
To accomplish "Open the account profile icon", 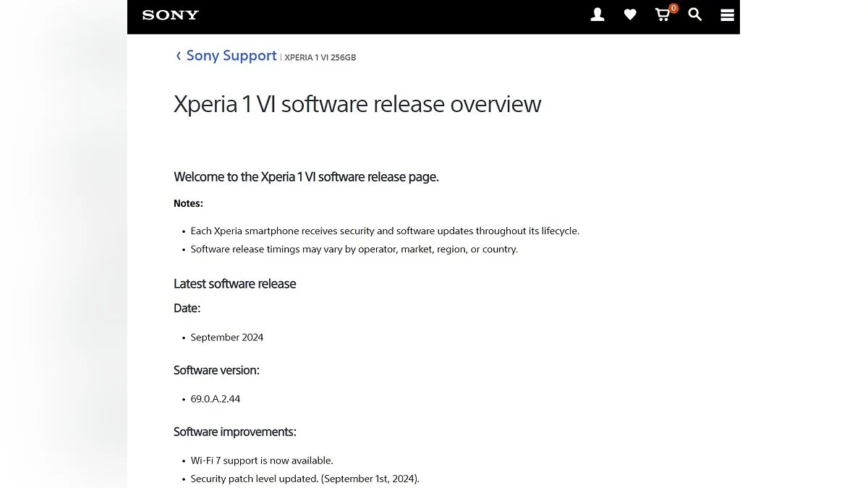I will coord(597,14).
